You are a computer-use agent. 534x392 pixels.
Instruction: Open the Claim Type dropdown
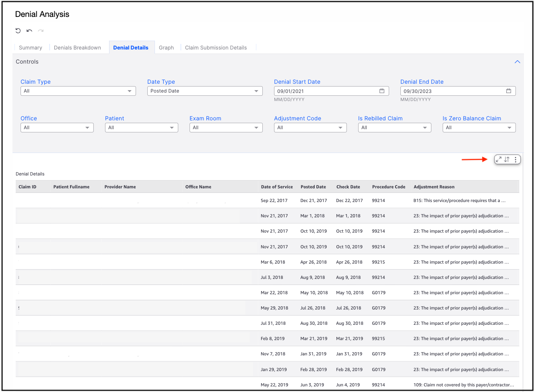[78, 91]
